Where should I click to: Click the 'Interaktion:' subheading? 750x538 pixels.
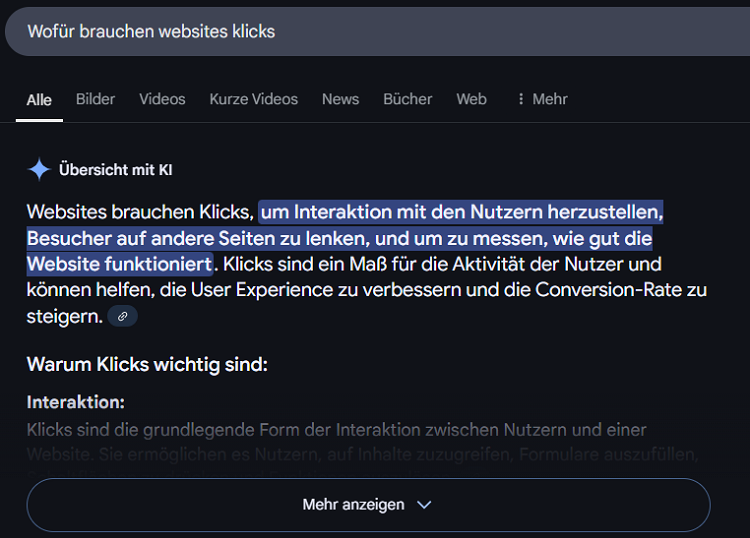[x=76, y=402]
